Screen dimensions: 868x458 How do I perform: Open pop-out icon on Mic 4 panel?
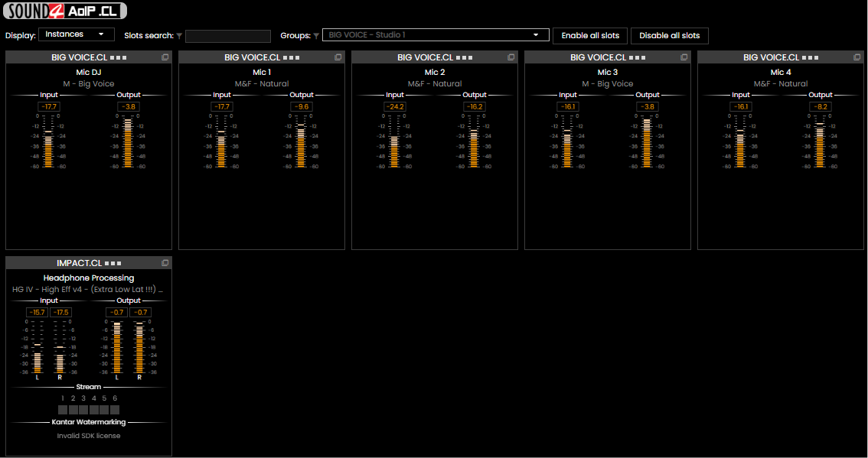tap(857, 57)
